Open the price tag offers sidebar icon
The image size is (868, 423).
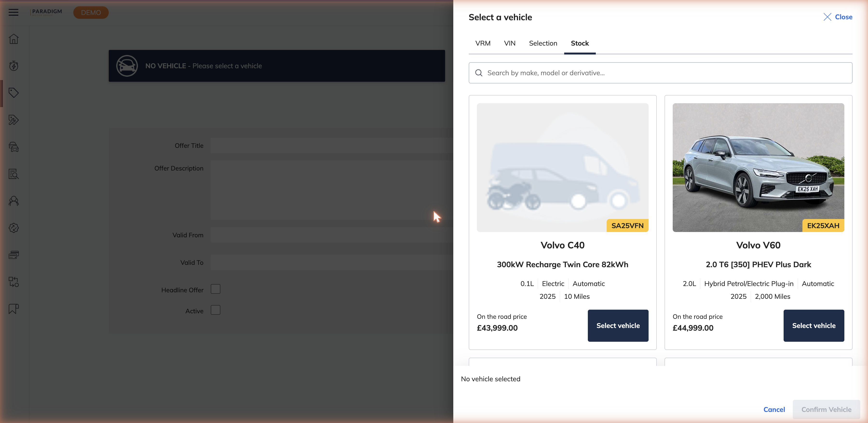14,93
